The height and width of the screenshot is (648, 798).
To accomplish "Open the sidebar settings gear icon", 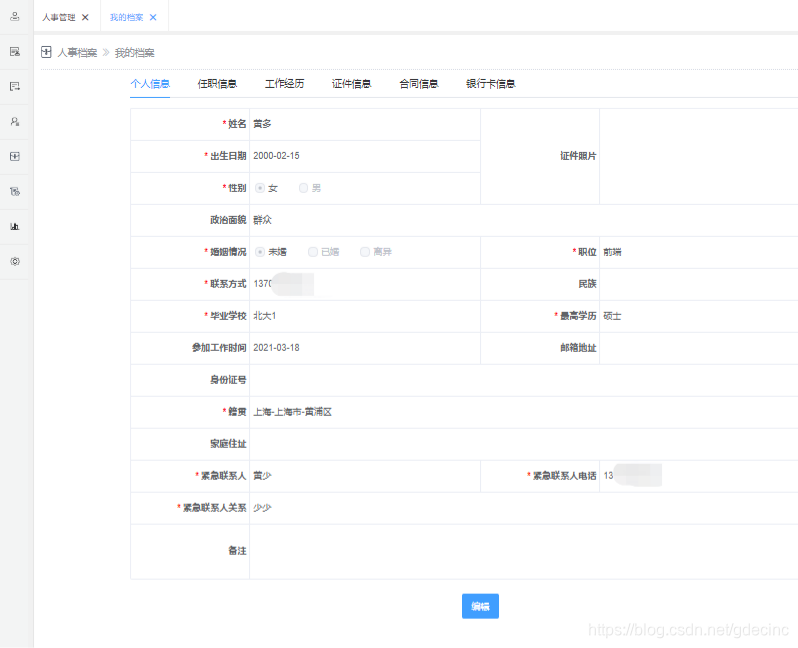I will tap(15, 261).
